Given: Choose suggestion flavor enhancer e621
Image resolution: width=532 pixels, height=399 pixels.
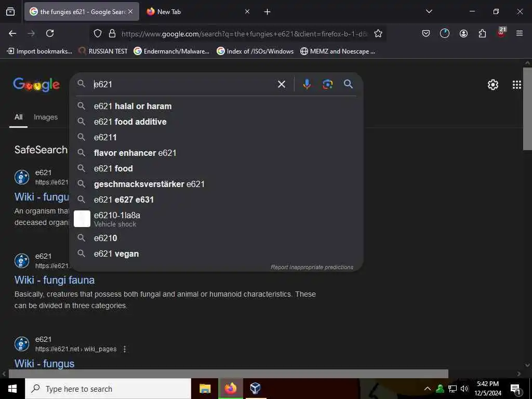Looking at the screenshot, I should tap(216, 153).
